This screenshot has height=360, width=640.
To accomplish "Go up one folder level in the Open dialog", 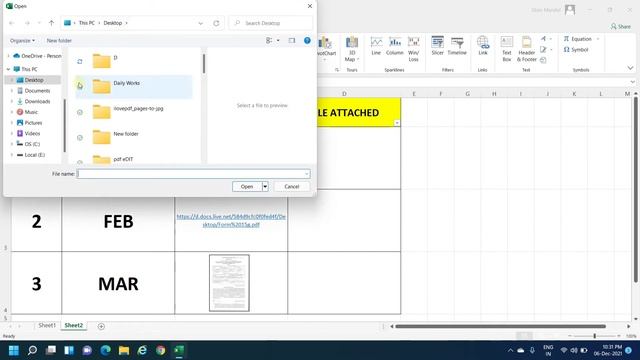I will [51, 23].
